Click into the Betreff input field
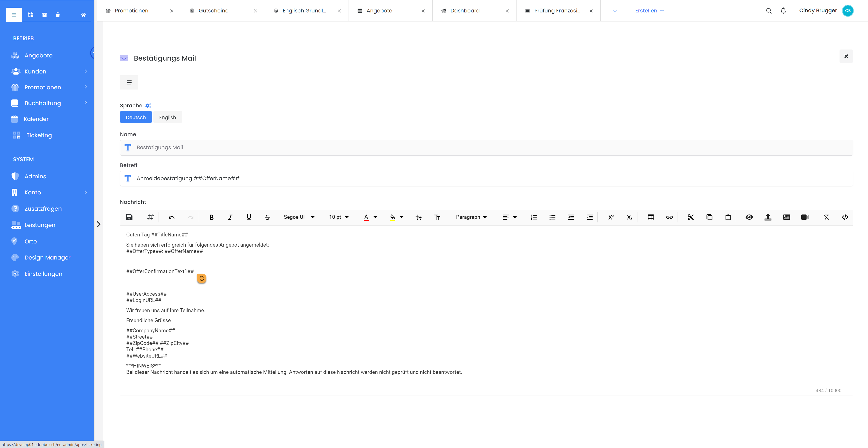Image resolution: width=868 pixels, height=448 pixels. pos(486,179)
